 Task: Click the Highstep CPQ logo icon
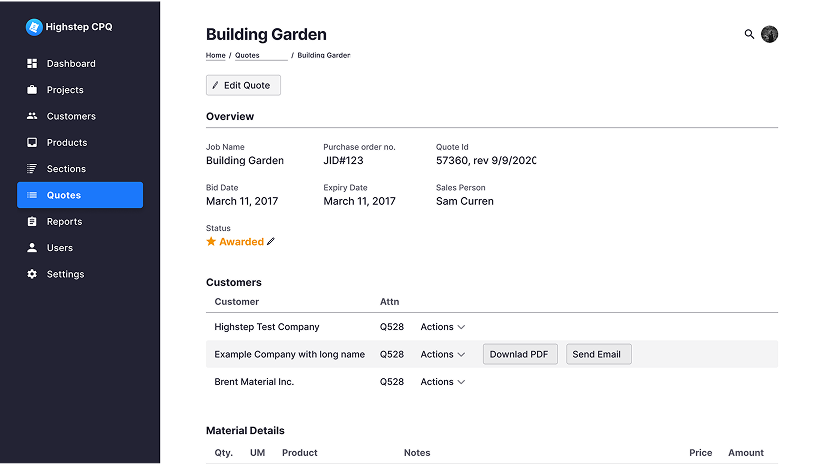point(34,27)
